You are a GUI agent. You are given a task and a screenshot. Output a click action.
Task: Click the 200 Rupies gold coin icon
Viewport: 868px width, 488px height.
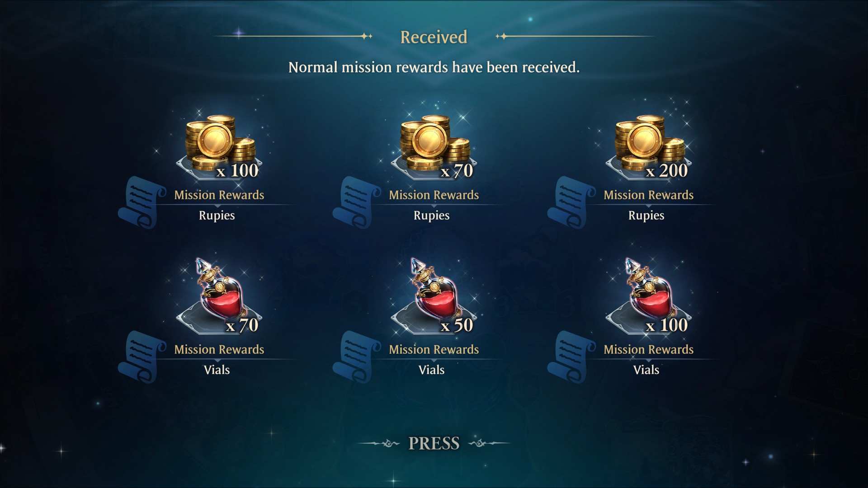649,144
